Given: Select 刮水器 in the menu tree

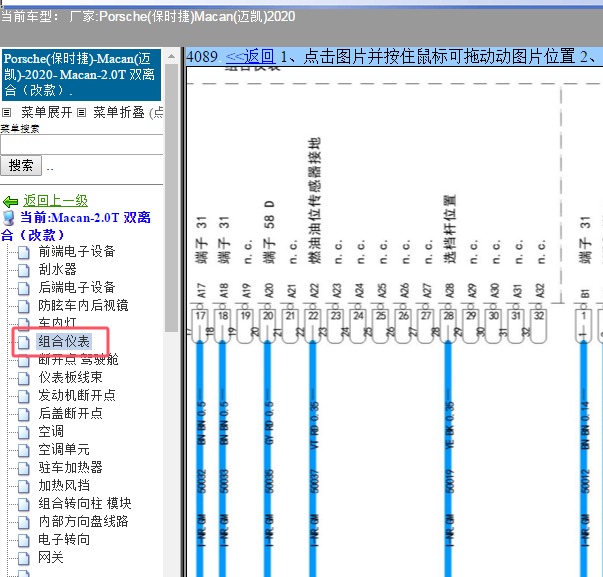Looking at the screenshot, I should pos(57,269).
